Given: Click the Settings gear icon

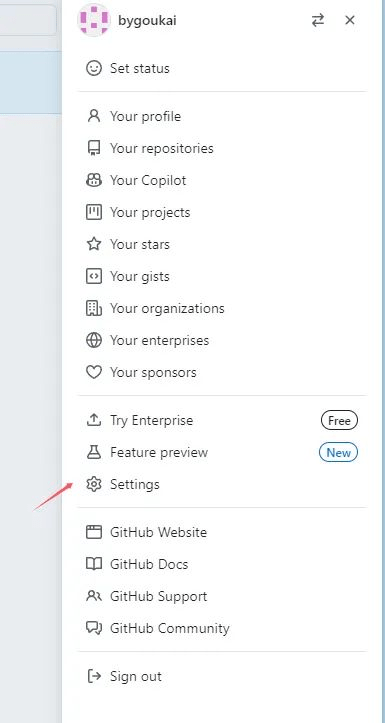Looking at the screenshot, I should (x=94, y=485).
